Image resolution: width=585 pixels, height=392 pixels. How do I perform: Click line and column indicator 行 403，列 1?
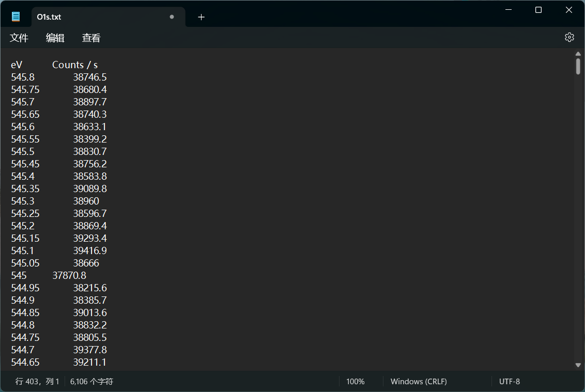pyautogui.click(x=37, y=382)
